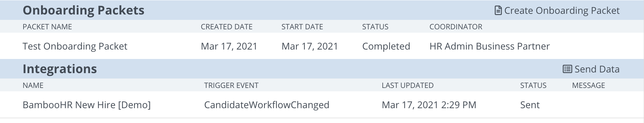Select the HR Admin Business Partner coordinator
Image resolution: width=644 pixels, height=123 pixels.
(490, 46)
